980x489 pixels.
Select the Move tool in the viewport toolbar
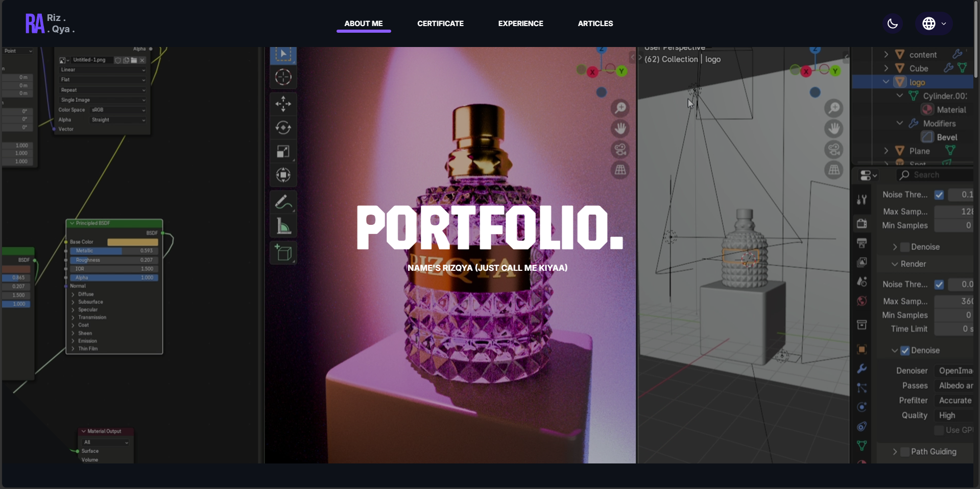pos(283,104)
